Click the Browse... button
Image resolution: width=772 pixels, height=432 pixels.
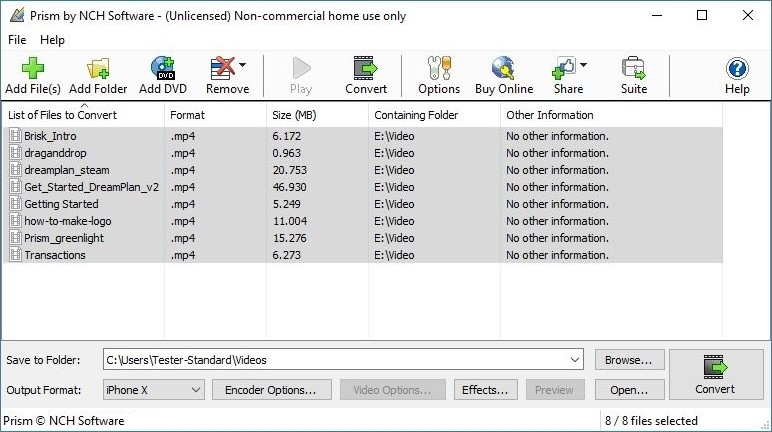coord(630,360)
